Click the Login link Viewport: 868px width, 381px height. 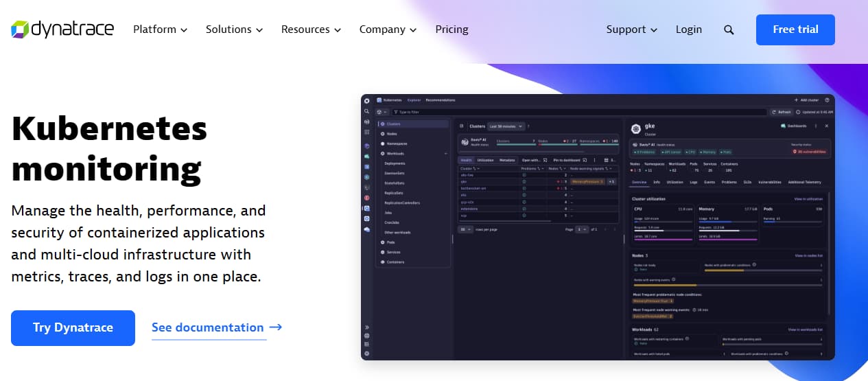(689, 30)
